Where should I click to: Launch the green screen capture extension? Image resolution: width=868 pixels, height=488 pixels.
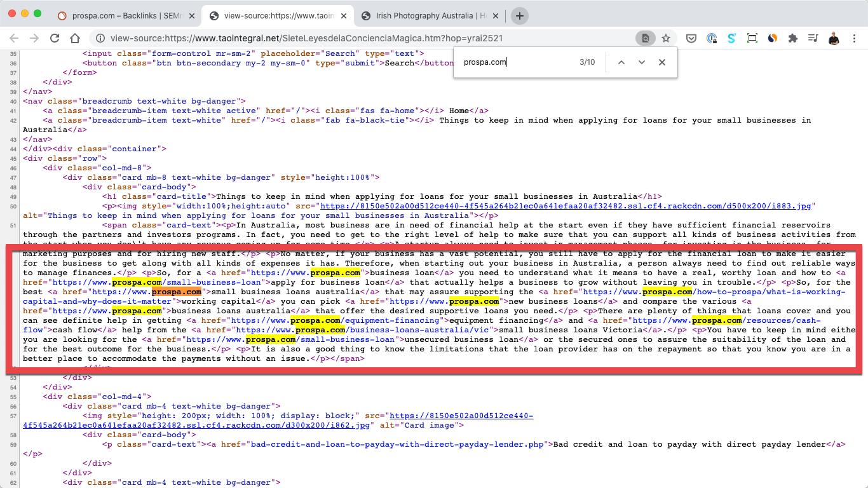pyautogui.click(x=752, y=38)
